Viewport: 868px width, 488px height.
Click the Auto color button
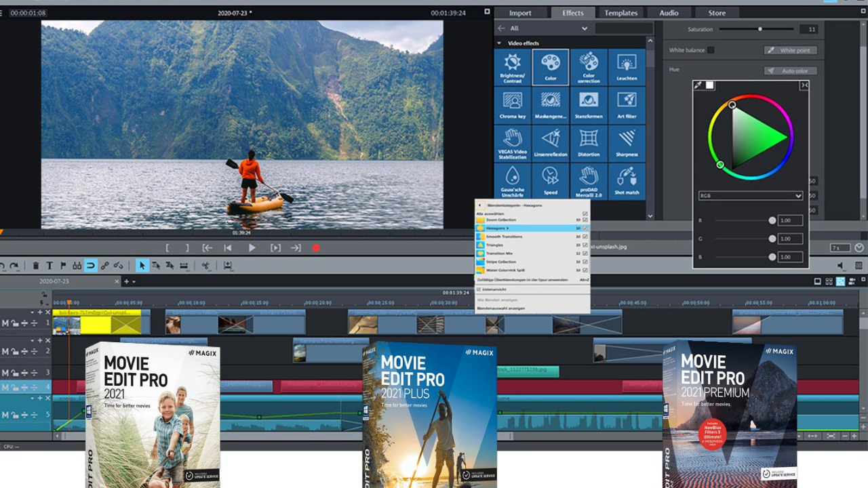(x=791, y=70)
